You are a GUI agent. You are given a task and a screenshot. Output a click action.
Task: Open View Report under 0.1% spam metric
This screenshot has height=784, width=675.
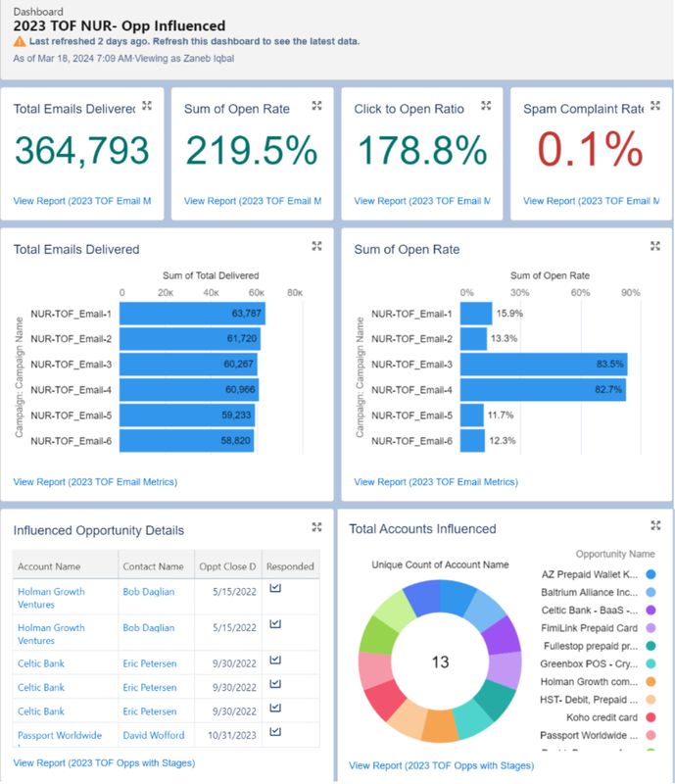coord(592,201)
